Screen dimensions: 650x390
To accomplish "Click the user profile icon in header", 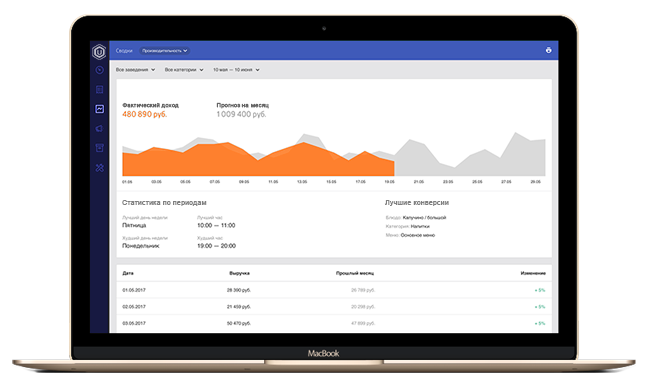I will (548, 50).
